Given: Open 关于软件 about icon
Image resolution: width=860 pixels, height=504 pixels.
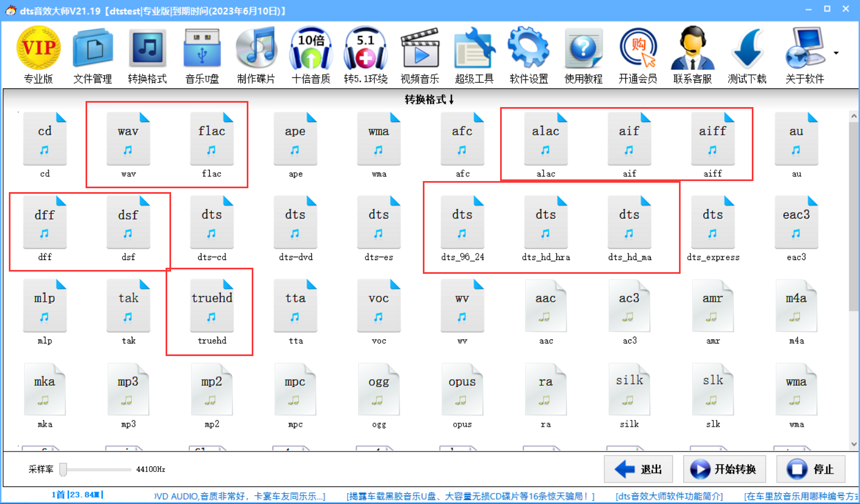Looking at the screenshot, I should (x=805, y=55).
